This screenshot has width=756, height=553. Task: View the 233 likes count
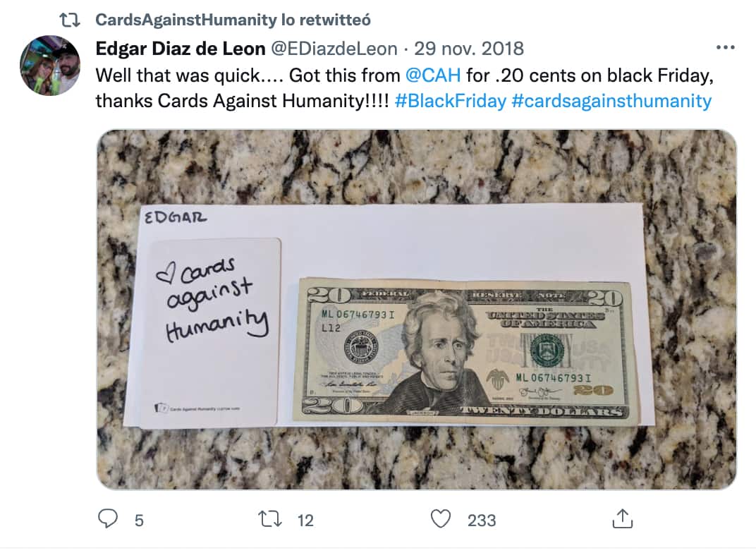482,521
